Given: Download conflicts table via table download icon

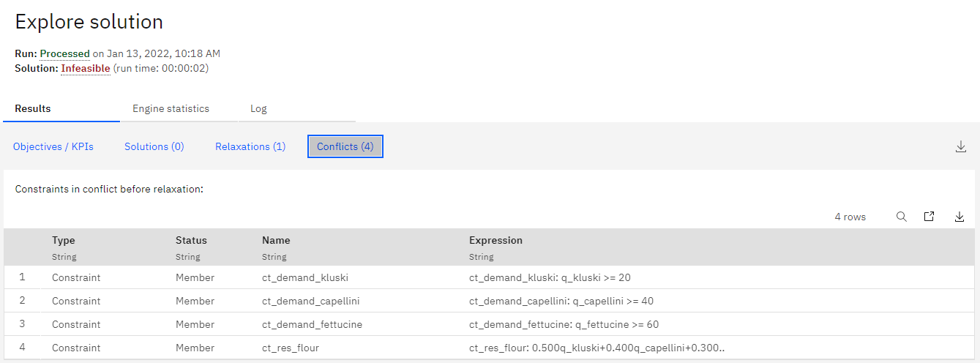Looking at the screenshot, I should coord(960,217).
